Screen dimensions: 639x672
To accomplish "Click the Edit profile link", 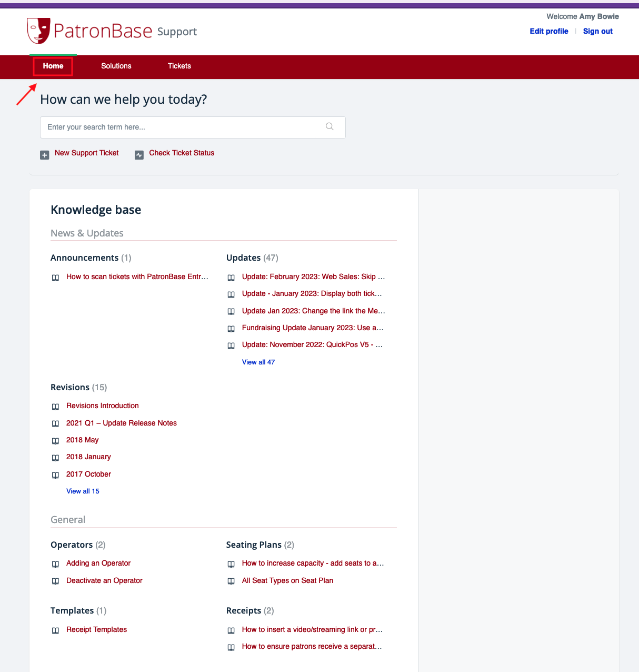I will [549, 31].
